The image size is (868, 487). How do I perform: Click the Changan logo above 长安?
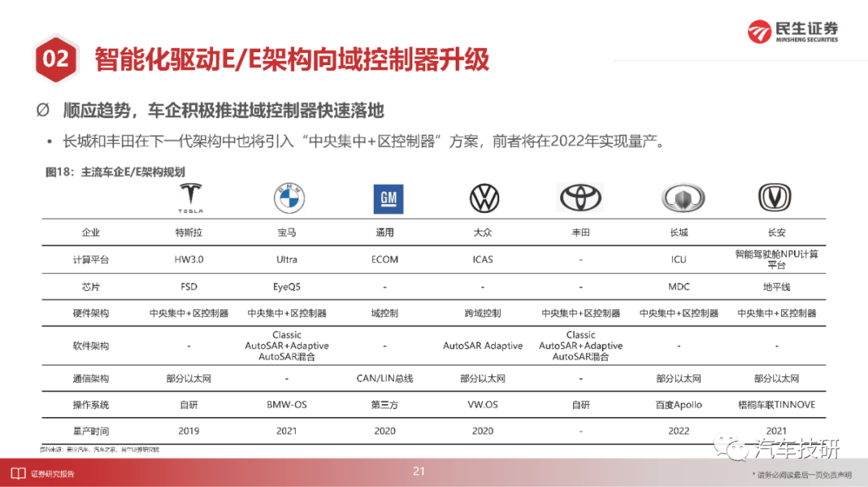point(775,198)
